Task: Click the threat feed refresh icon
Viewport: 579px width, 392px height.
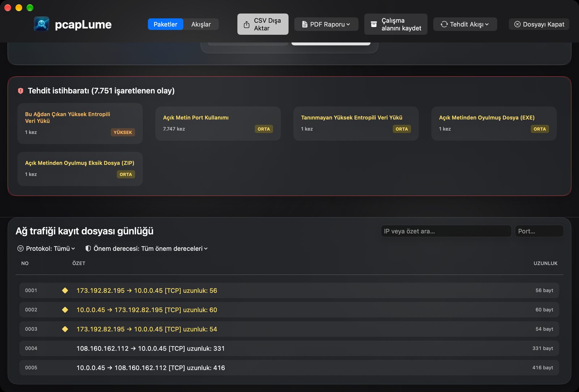Action: click(444, 24)
